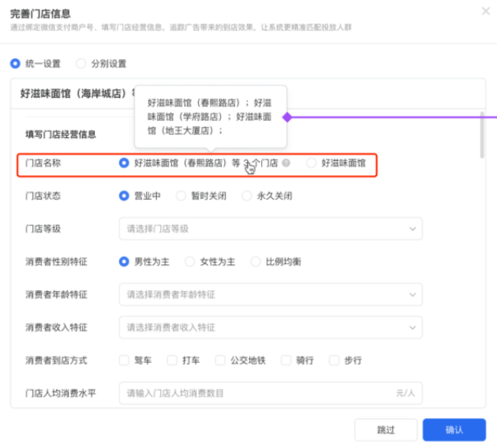Set store status to 暂时关闭
This screenshot has height=448, width=497.
tap(181, 196)
